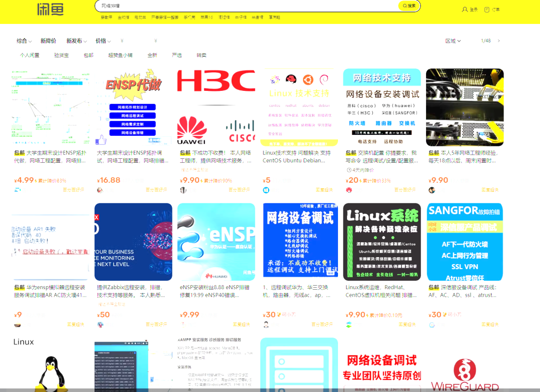Open the 网络技术支持 product image
Image resolution: width=540 pixels, height=392 pixels.
pyautogui.click(x=382, y=107)
